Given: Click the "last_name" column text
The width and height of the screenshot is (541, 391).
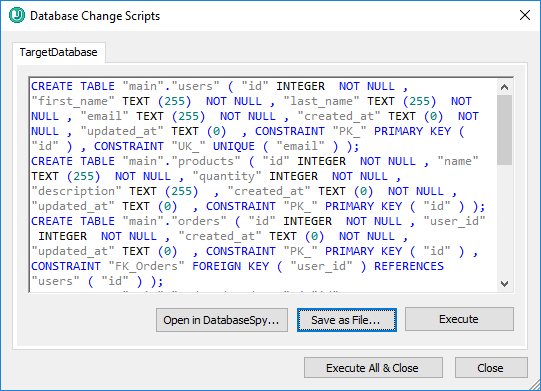Looking at the screenshot, I should tap(321, 101).
